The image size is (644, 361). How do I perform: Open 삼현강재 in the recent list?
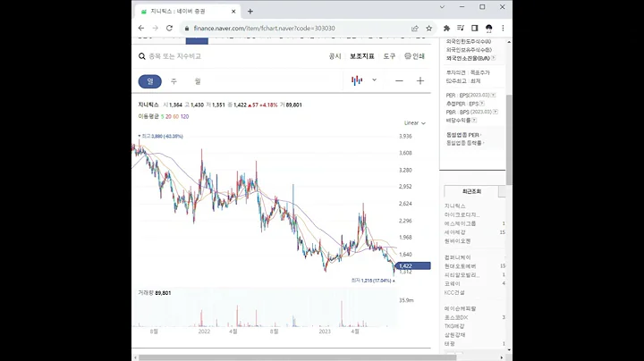[454, 335]
